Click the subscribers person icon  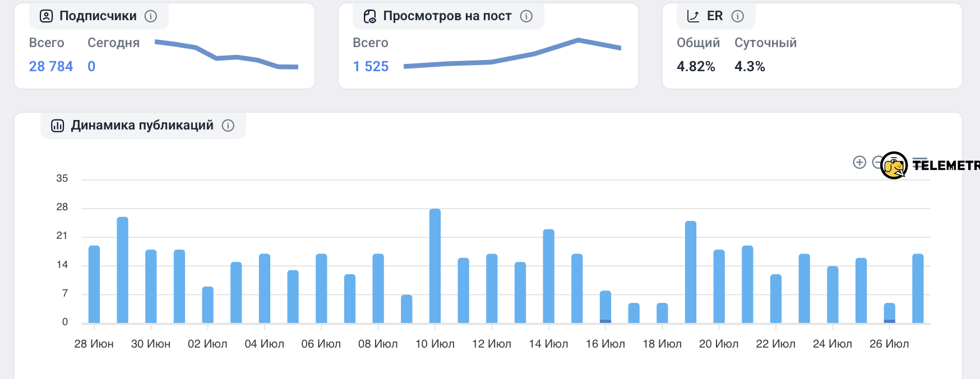click(x=46, y=16)
